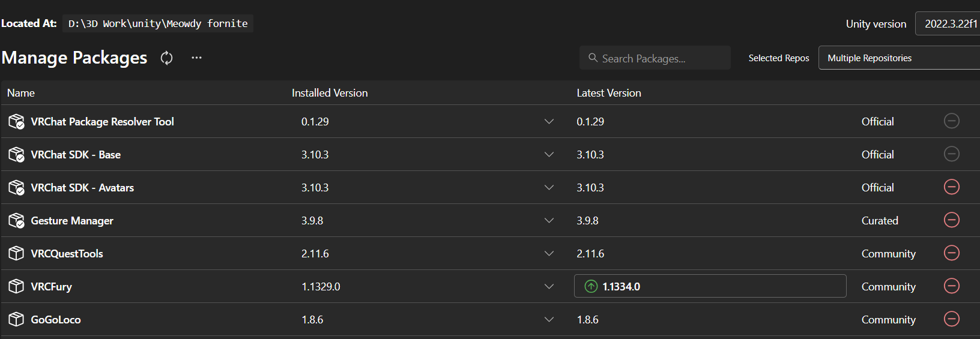Screen dimensions: 980x339
Task: Click installed version 1.8.6 of GoGoLoco
Action: click(312, 320)
